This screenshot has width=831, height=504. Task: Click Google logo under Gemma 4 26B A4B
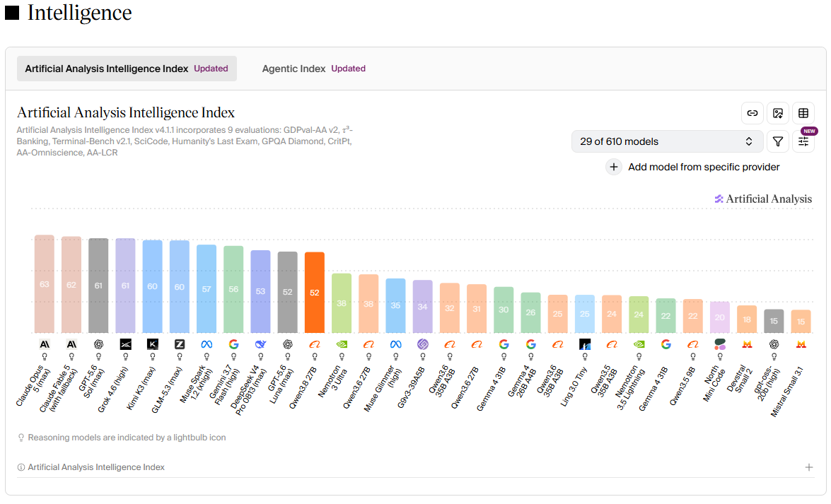point(530,344)
